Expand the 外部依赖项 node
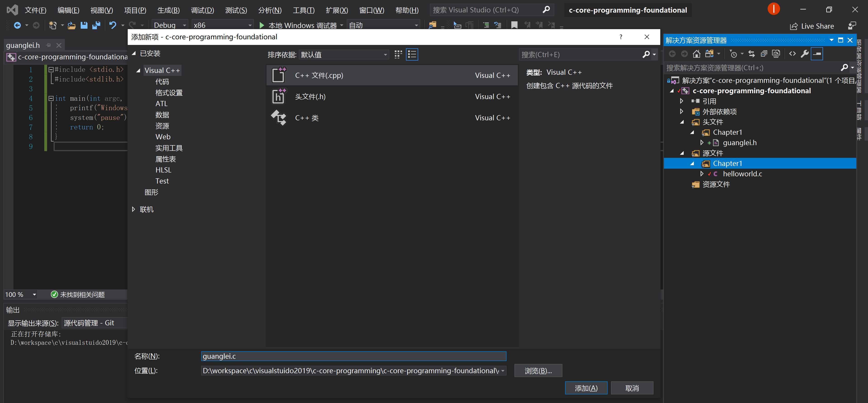This screenshot has width=868, height=403. (681, 112)
